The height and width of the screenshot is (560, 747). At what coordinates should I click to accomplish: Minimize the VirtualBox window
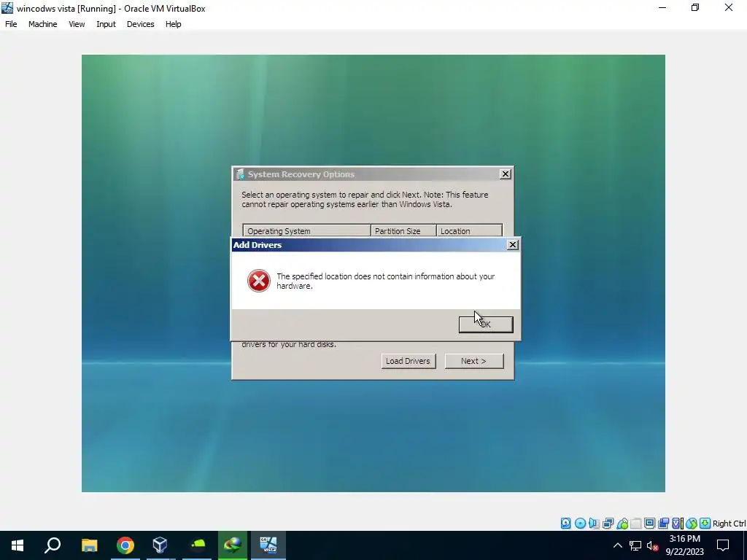click(x=662, y=7)
